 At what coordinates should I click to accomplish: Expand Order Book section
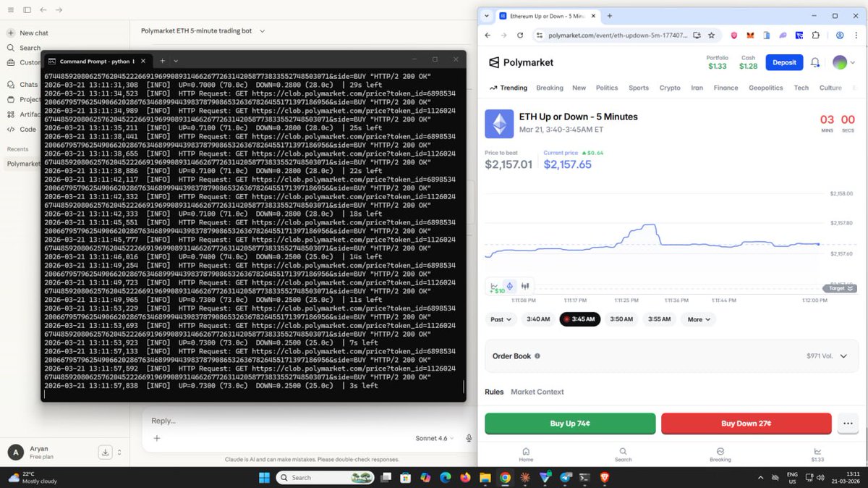[x=672, y=356]
